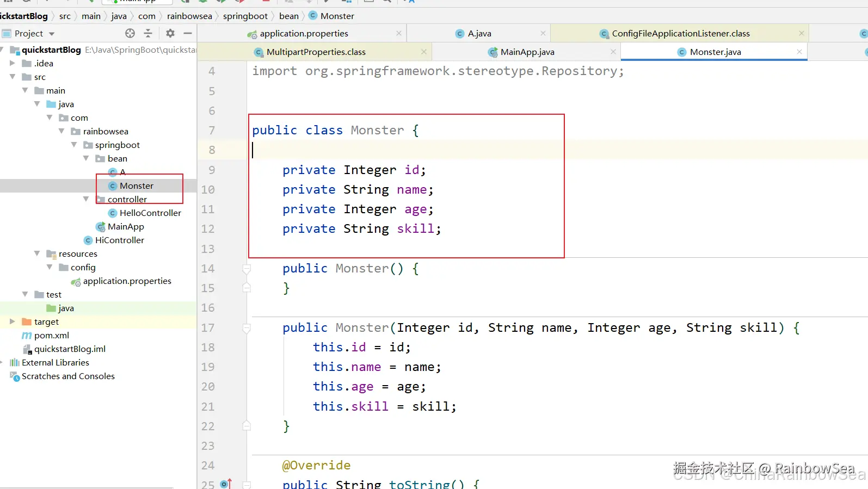Collapse the test folder
The width and height of the screenshot is (868, 489).
(25, 294)
